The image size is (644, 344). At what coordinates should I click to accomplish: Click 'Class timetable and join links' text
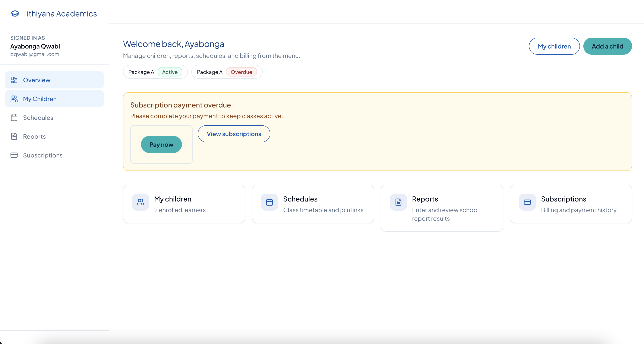(323, 210)
